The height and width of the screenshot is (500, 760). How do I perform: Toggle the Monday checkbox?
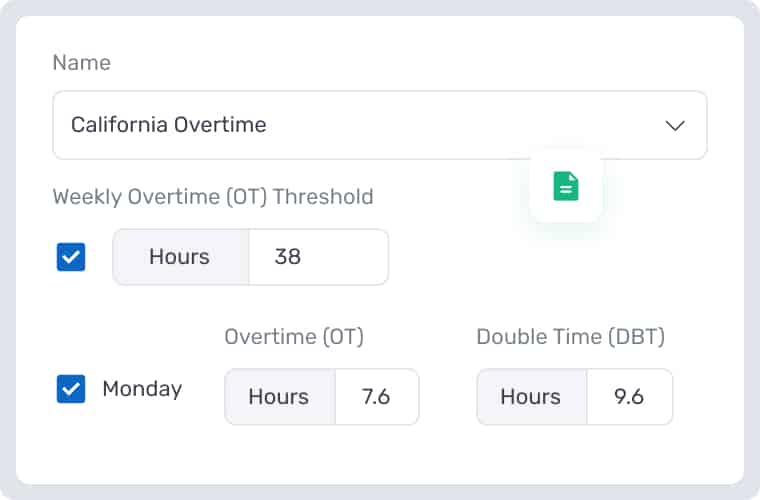click(71, 389)
